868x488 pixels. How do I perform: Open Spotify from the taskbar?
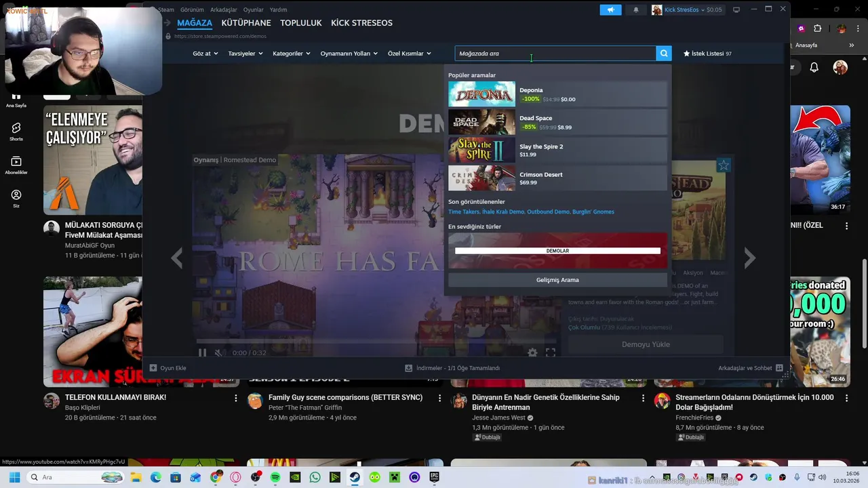coord(275,477)
